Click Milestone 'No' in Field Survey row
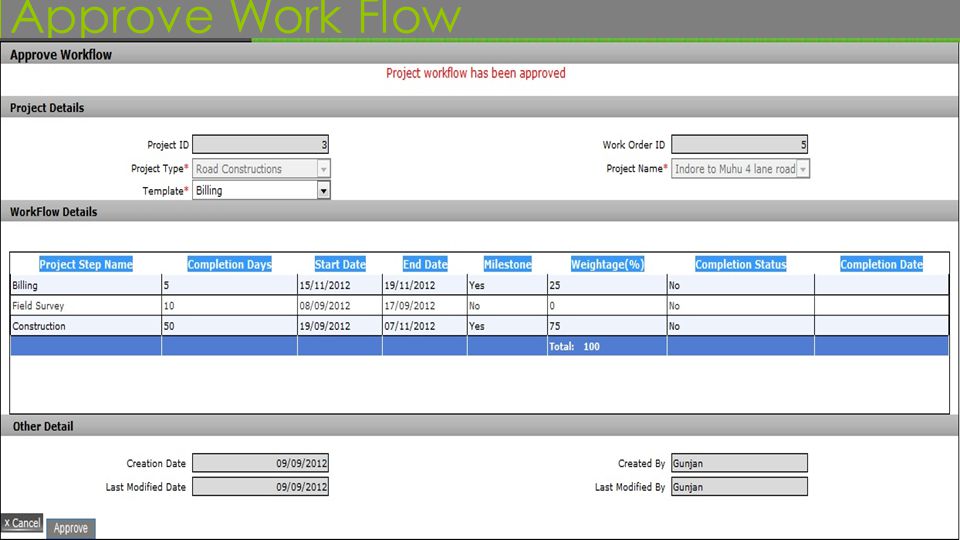Screen dimensions: 960x540 point(474,306)
